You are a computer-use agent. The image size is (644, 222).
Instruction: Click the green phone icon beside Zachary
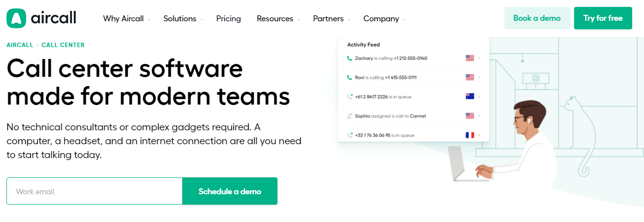(350, 58)
